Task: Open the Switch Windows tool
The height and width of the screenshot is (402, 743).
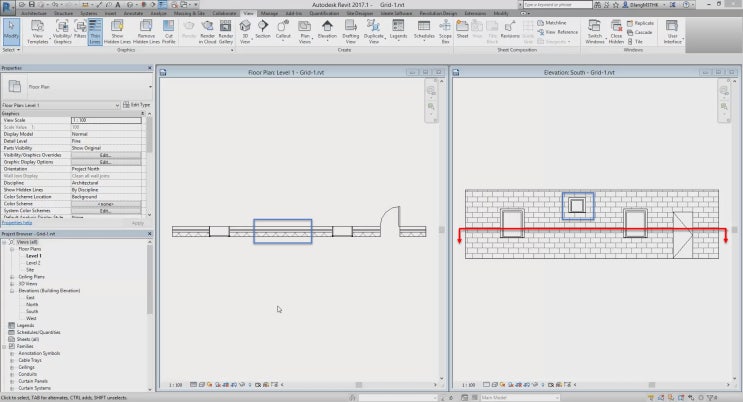Action: (x=595, y=31)
